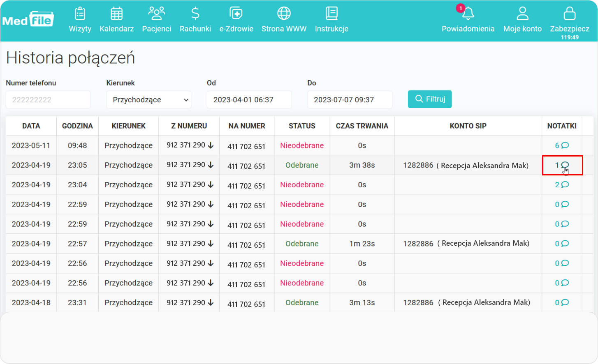Click the Strona WWW globe icon
Viewport: 598px width, 364px height.
click(284, 14)
